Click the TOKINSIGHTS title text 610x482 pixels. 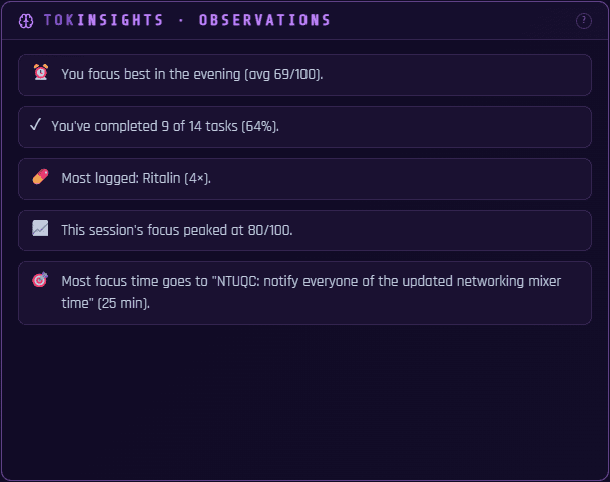click(x=103, y=20)
